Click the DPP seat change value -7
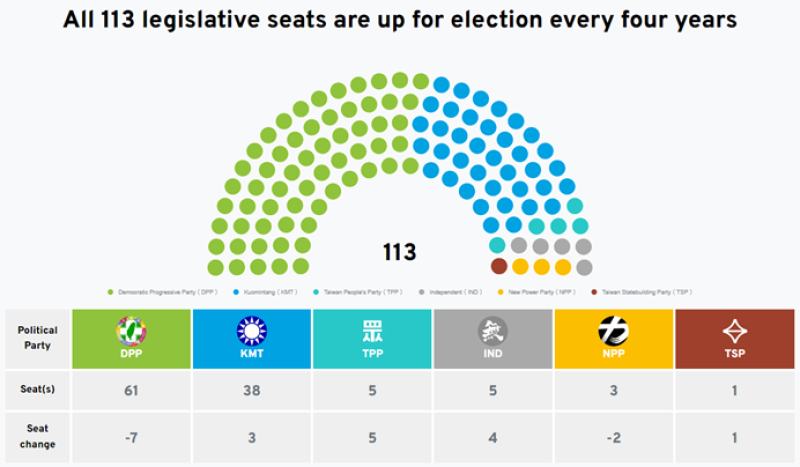The width and height of the screenshot is (800, 467). point(130,436)
